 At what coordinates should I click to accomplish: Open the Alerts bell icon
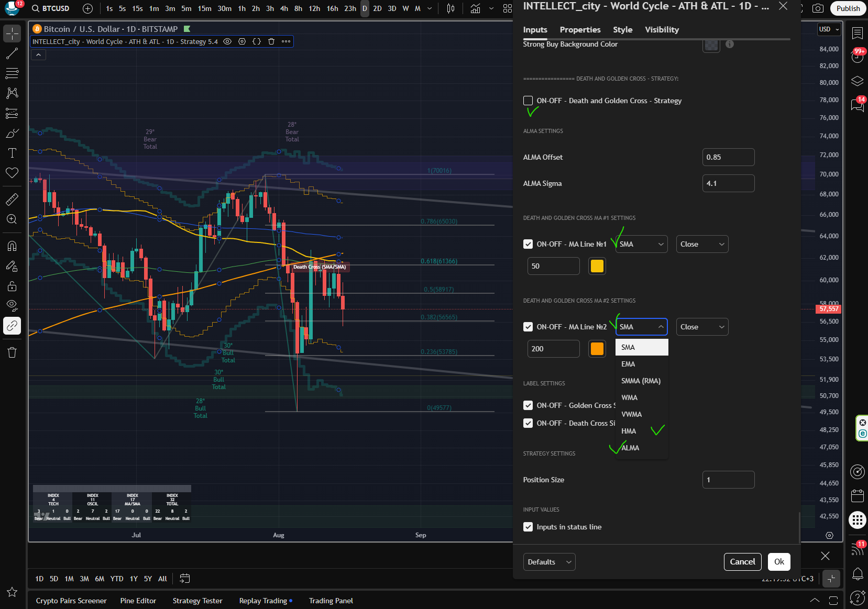click(858, 574)
